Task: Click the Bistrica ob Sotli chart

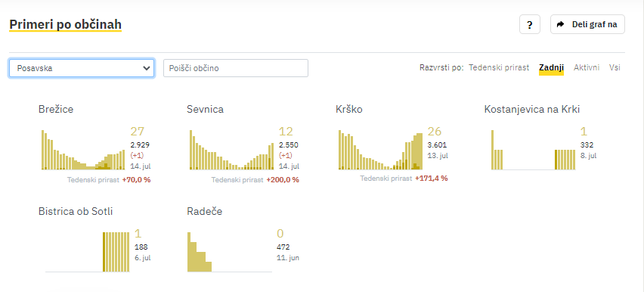Action: (x=87, y=252)
